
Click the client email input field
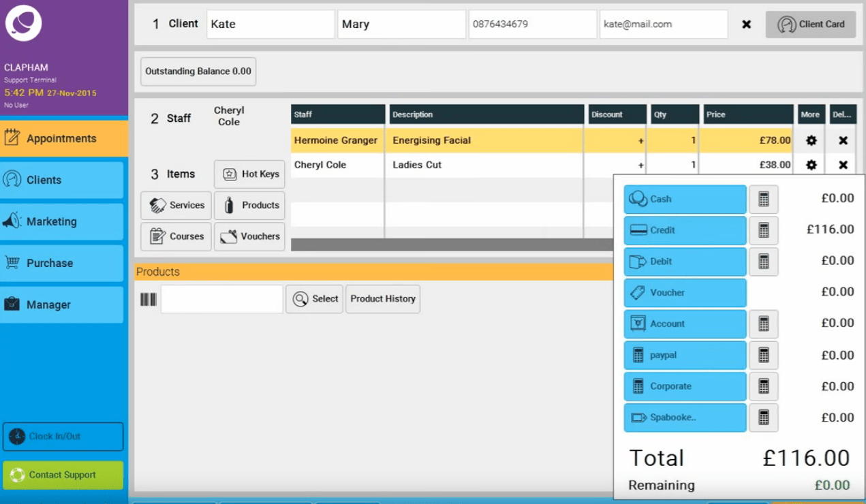click(x=662, y=24)
